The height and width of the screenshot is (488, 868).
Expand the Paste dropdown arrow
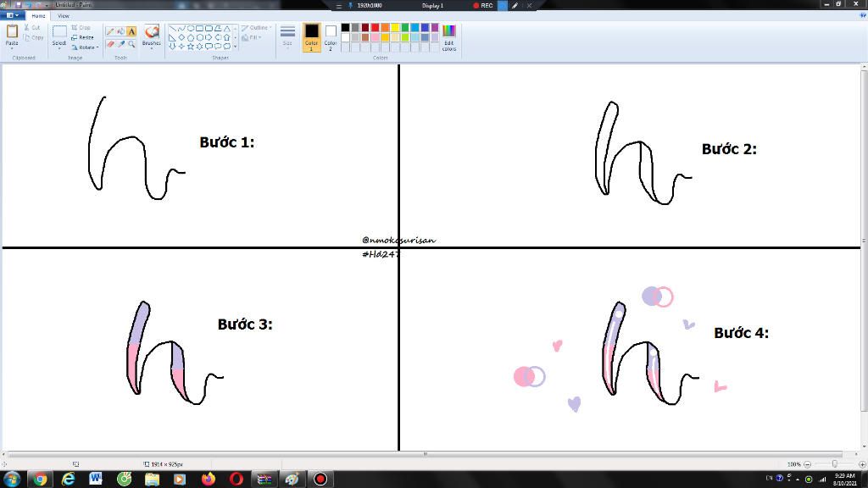coord(12,48)
